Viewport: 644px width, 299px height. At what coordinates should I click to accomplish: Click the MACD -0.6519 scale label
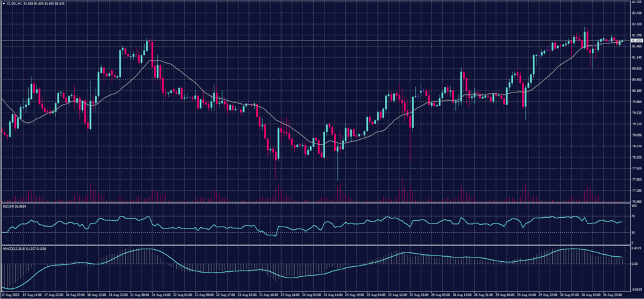pos(635,288)
